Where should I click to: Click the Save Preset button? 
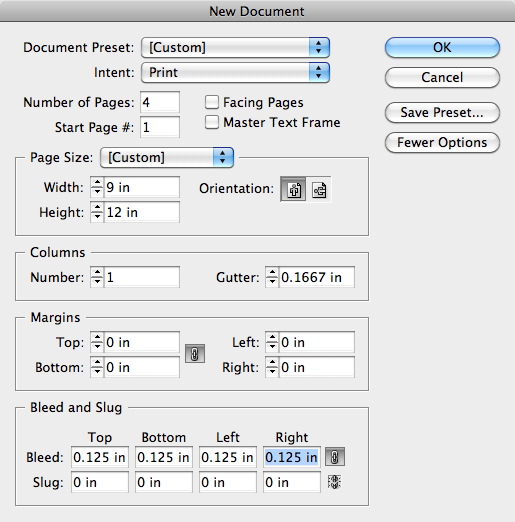(x=442, y=112)
